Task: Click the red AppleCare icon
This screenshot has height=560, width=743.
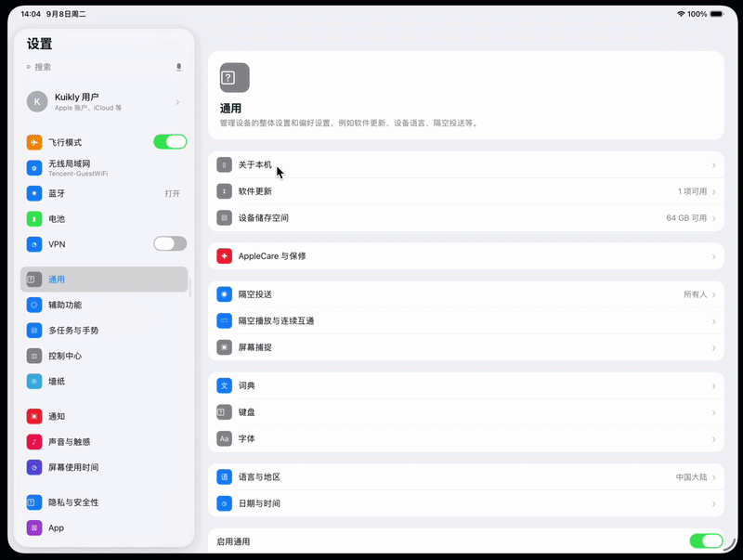Action: [x=224, y=256]
